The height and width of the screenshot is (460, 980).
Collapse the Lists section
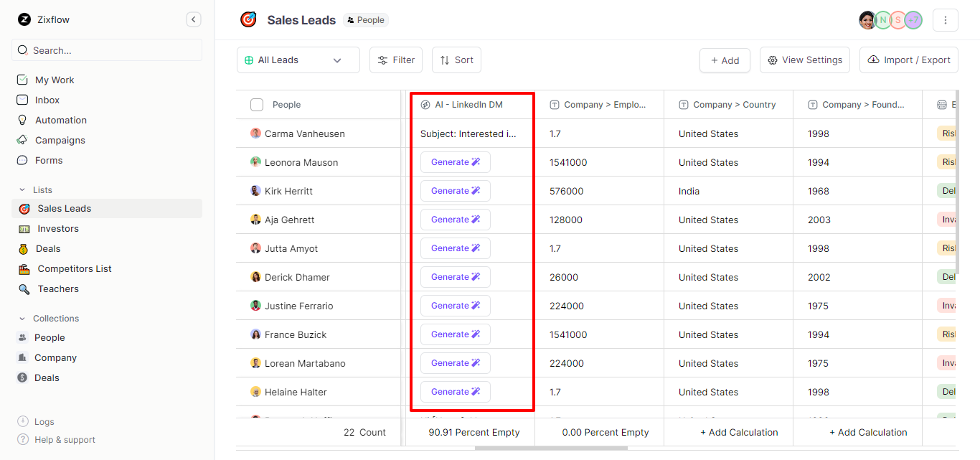[24, 189]
